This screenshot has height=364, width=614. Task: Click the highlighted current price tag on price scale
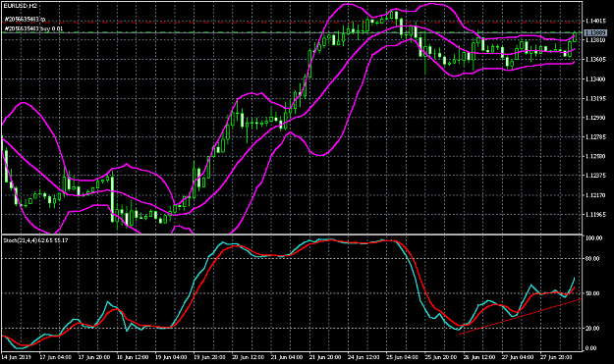595,33
